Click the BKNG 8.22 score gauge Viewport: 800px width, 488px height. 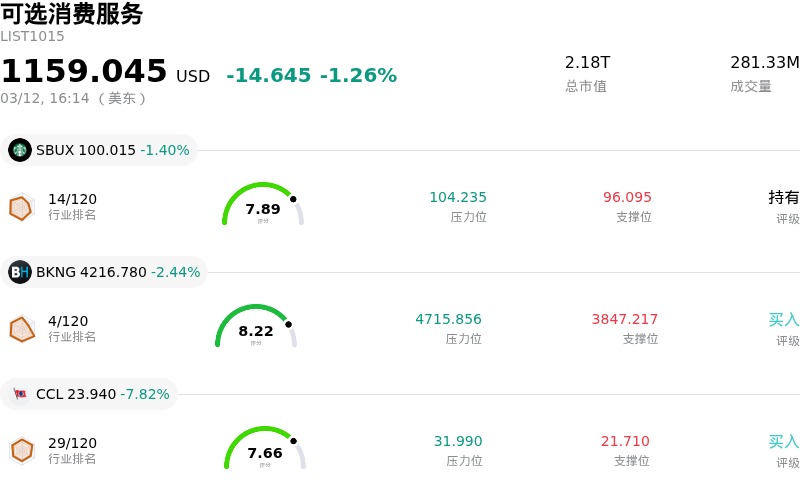click(x=256, y=327)
